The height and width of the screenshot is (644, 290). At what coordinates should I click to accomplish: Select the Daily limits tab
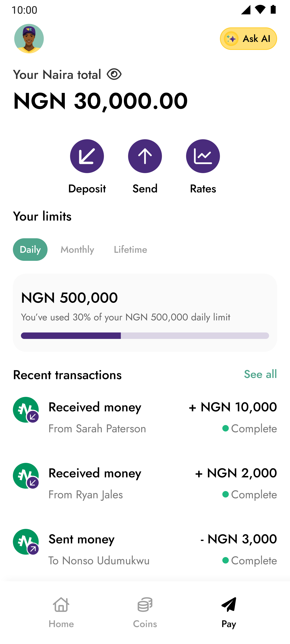(x=30, y=249)
